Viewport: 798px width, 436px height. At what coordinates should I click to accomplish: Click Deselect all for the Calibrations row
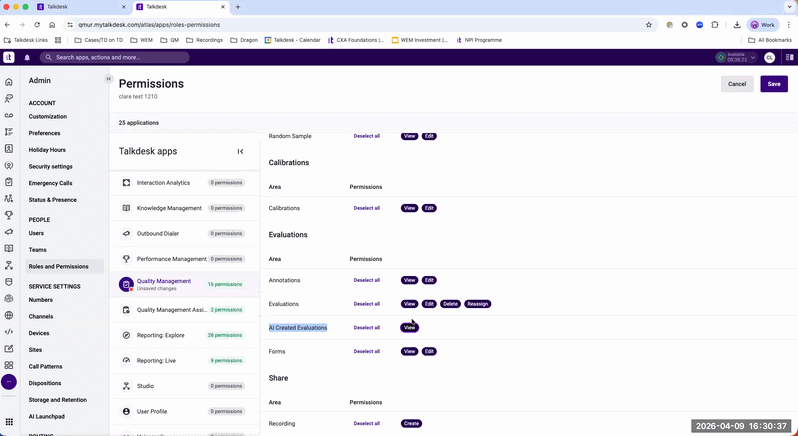[367, 208]
